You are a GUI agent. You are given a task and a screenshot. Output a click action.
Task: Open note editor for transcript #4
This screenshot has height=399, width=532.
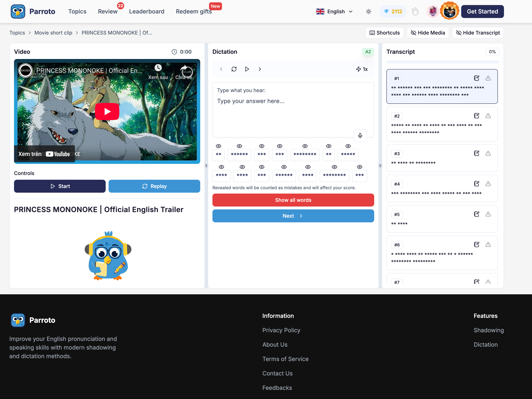pyautogui.click(x=476, y=184)
